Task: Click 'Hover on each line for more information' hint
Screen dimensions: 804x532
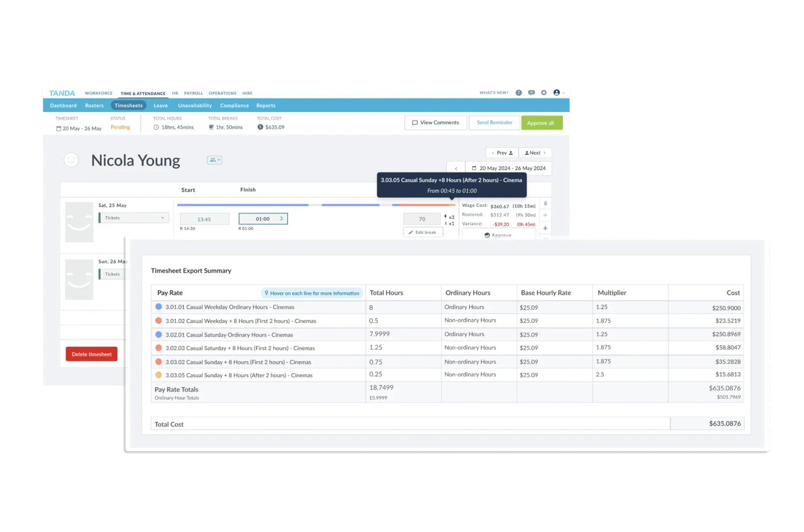Action: coord(312,293)
